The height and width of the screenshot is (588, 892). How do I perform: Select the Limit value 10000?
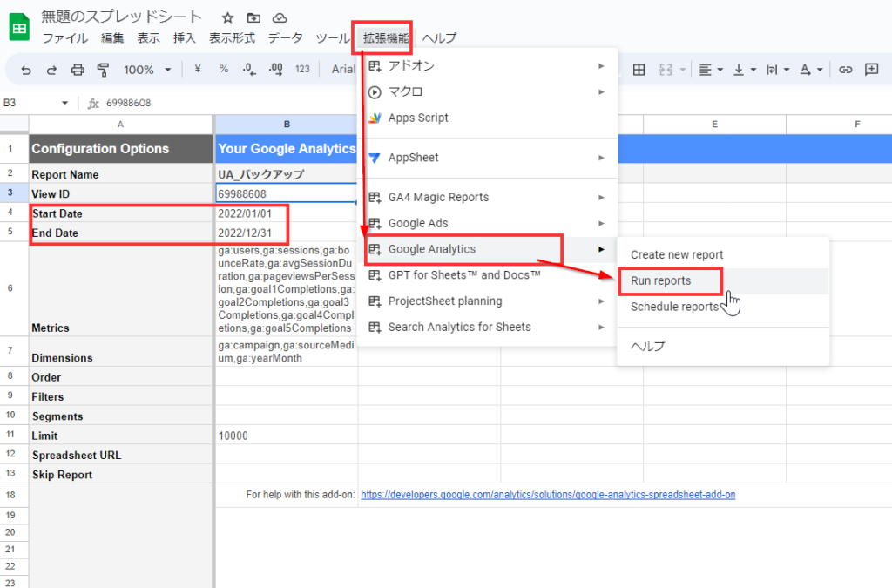[x=286, y=436]
